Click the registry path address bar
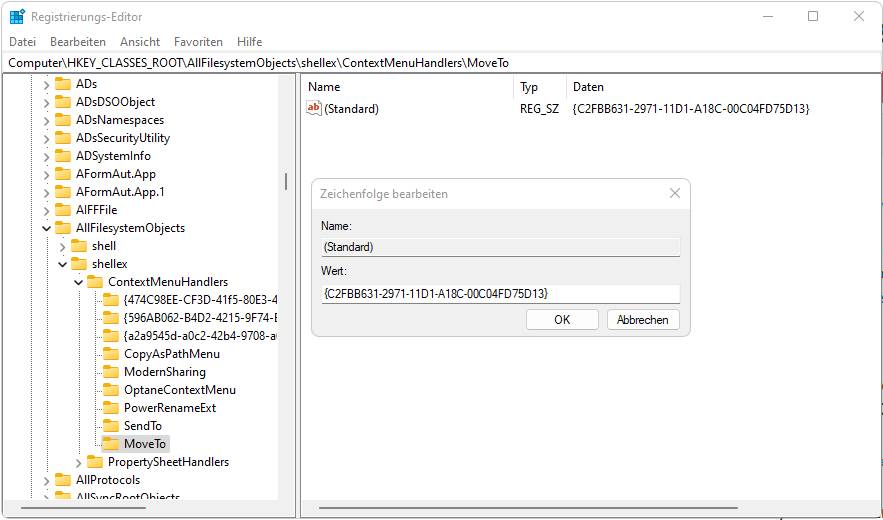This screenshot has width=883, height=520. pos(442,63)
